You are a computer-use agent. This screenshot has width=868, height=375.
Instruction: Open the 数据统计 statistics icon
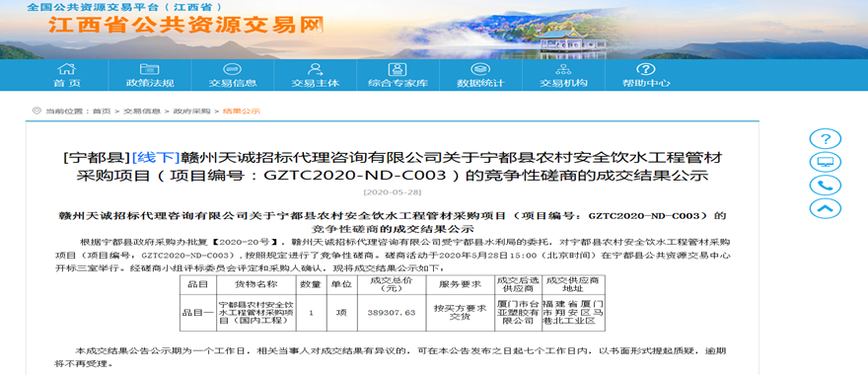point(480,69)
